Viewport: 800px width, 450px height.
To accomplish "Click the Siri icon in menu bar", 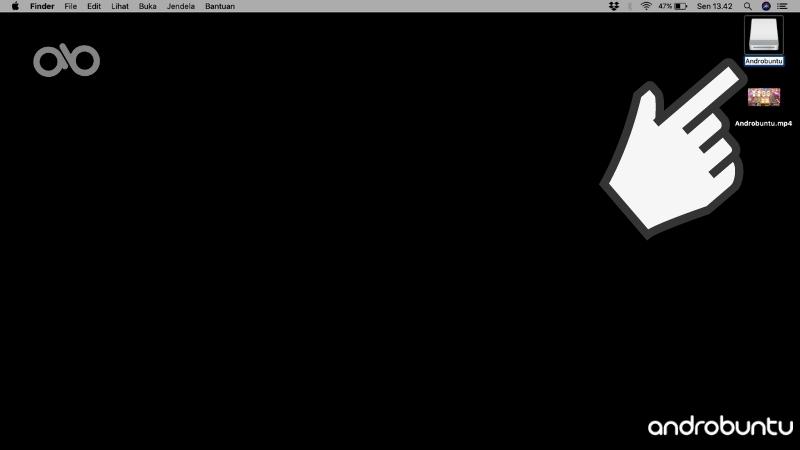I will tap(766, 6).
